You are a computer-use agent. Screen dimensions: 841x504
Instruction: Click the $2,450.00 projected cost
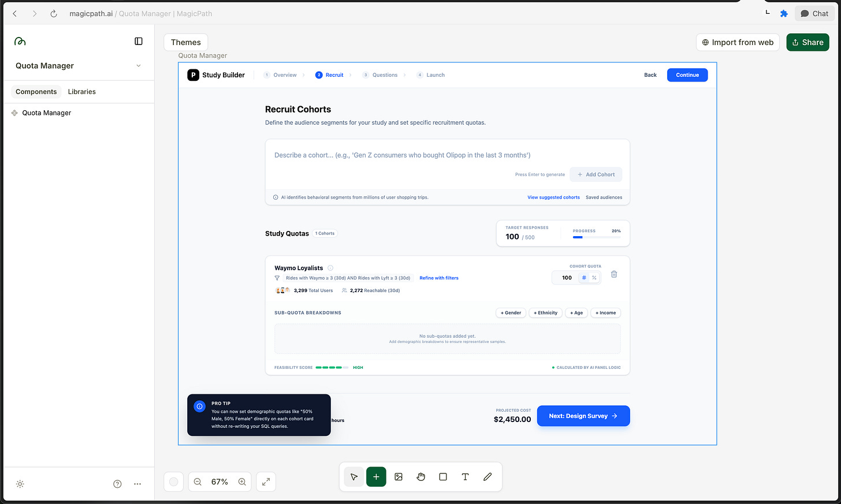[x=512, y=419]
